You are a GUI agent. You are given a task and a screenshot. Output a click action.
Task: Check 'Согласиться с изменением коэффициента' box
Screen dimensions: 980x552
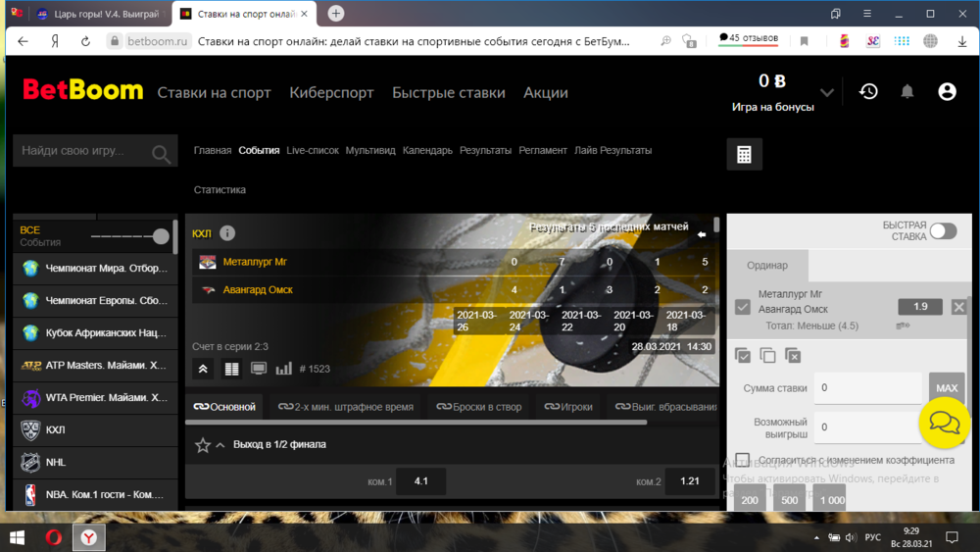click(743, 460)
